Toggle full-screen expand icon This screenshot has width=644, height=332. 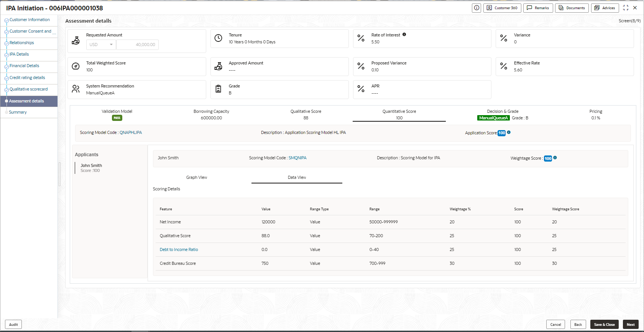click(626, 8)
